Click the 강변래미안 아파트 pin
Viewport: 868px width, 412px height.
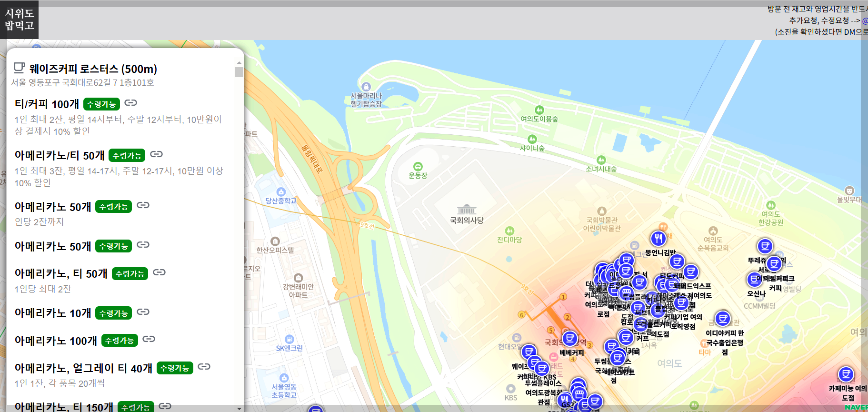[299, 278]
